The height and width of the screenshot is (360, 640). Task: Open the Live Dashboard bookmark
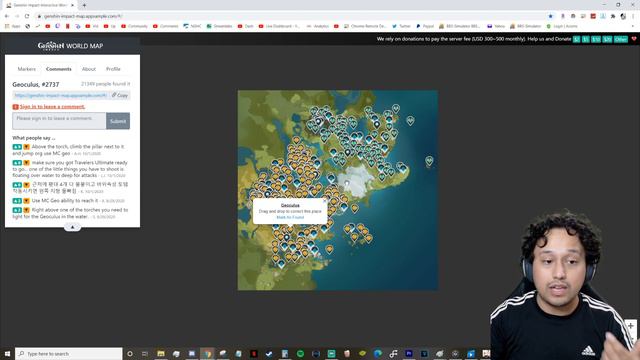pyautogui.click(x=279, y=26)
